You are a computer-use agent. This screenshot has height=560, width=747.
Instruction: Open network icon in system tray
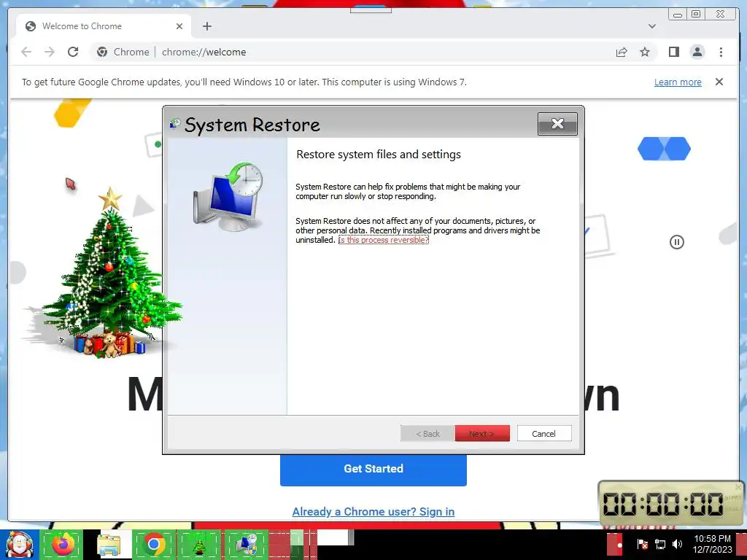point(659,544)
